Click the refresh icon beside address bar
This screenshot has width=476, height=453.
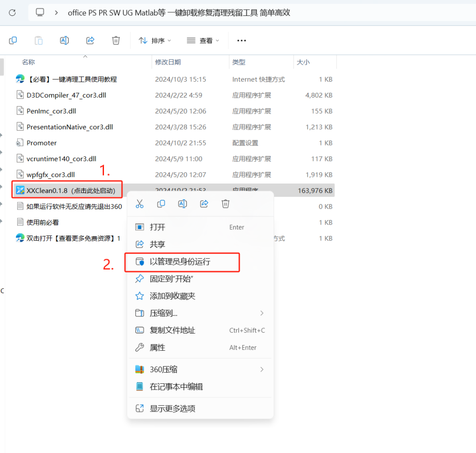click(x=12, y=13)
